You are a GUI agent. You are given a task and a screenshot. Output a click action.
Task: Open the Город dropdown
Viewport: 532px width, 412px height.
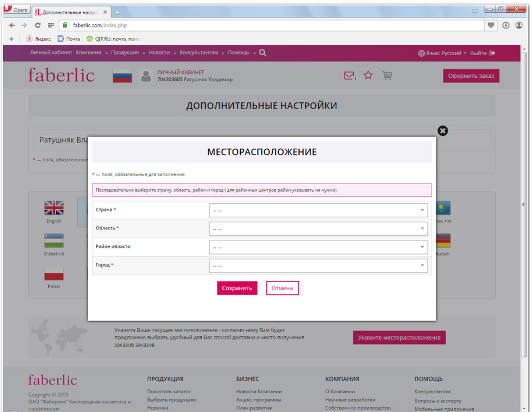(x=318, y=265)
